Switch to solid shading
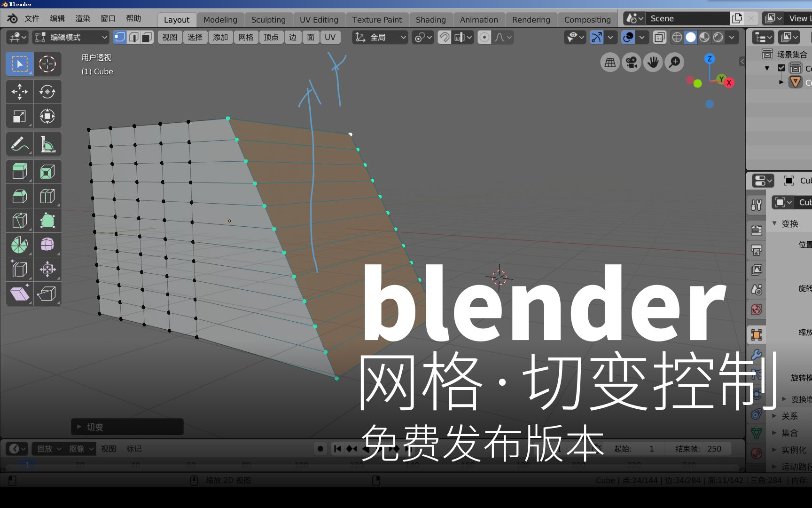812x508 pixels. tap(691, 37)
